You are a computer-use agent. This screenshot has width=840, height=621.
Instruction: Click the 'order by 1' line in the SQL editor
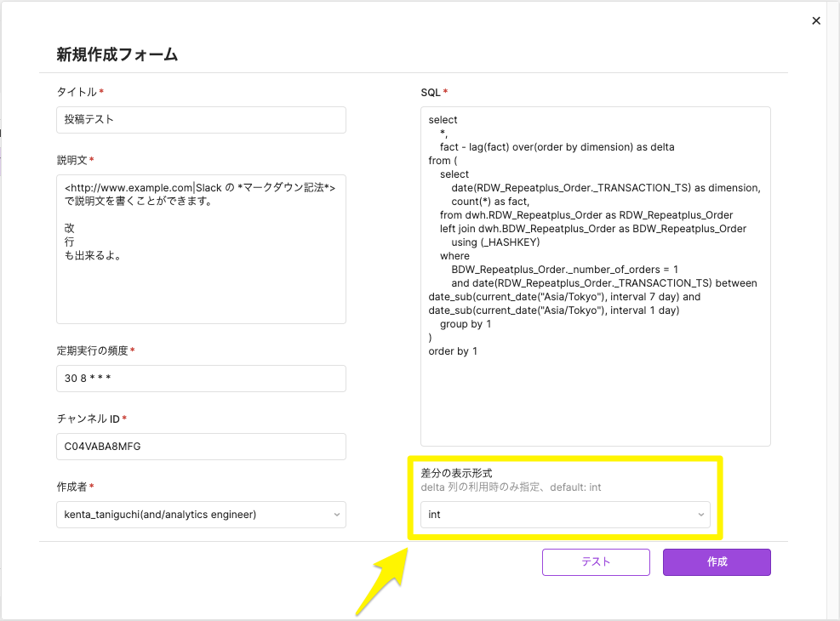[x=453, y=351]
